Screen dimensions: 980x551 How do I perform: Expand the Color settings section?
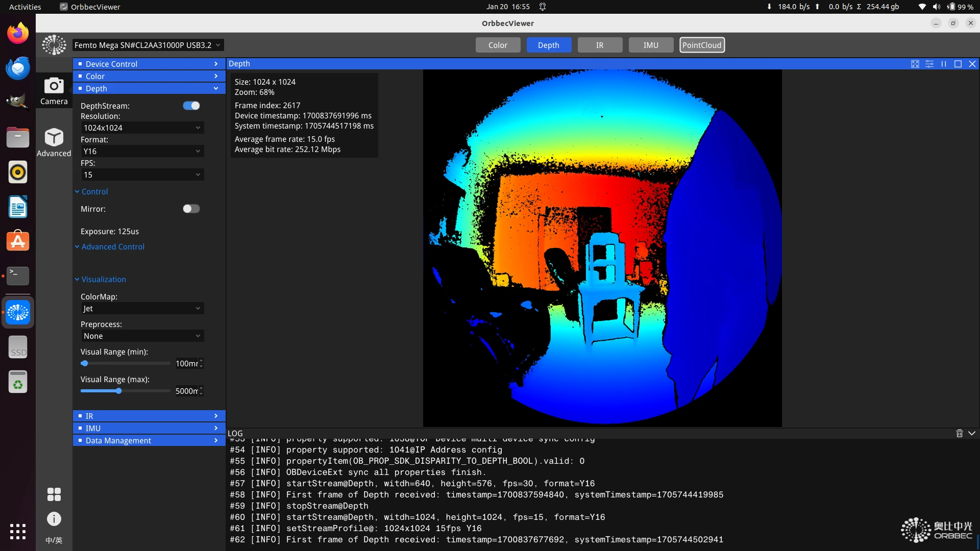pos(149,76)
